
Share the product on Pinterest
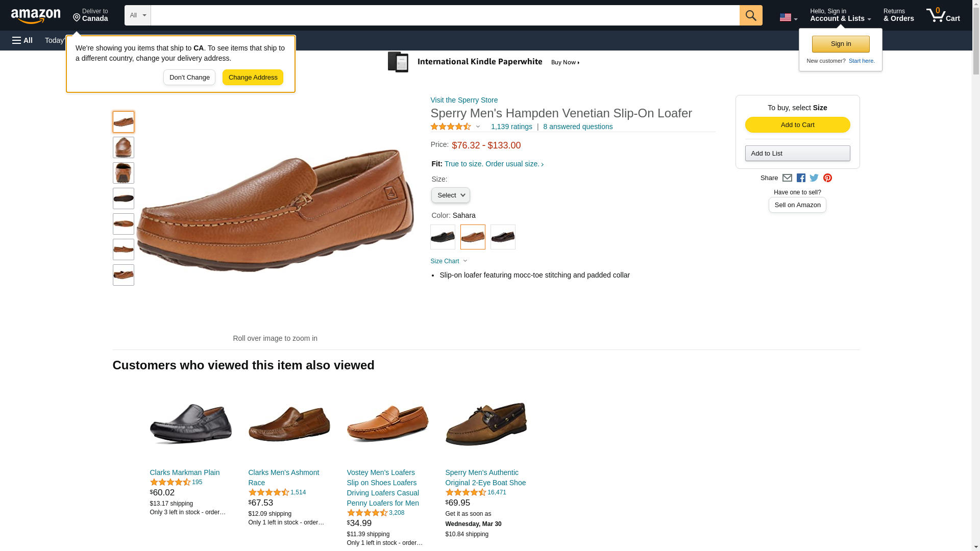[x=827, y=178]
